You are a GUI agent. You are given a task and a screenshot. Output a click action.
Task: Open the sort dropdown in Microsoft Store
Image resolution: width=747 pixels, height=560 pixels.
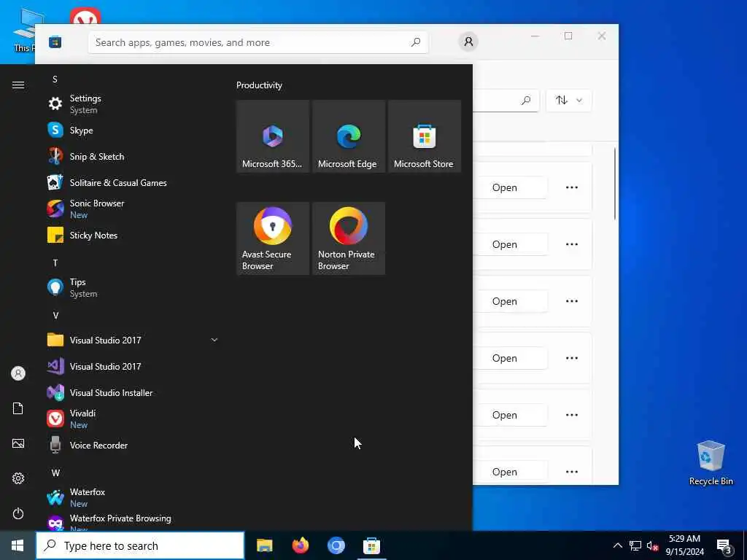tap(569, 100)
